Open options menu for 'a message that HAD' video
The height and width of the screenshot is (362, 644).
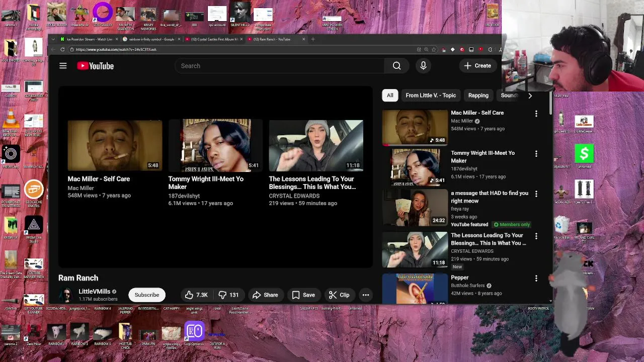[x=536, y=194]
